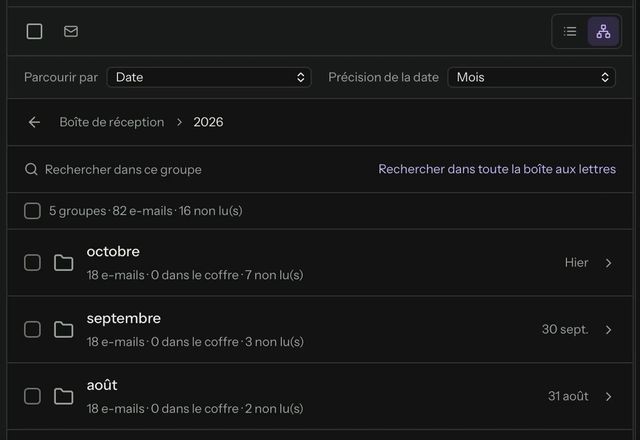Select the octobre group checkbox
This screenshot has width=640, height=440.
pos(32,263)
